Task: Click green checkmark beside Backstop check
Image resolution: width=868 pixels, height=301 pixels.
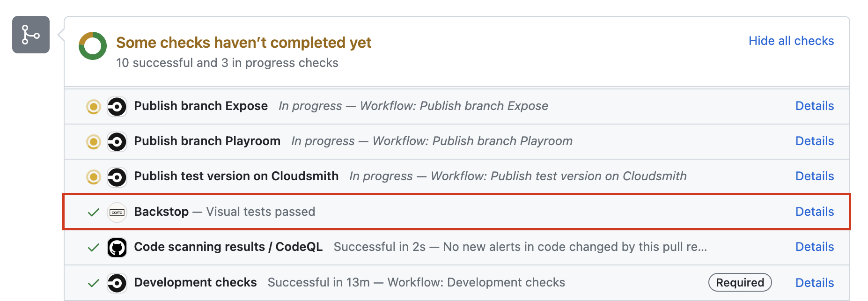Action: 94,212
